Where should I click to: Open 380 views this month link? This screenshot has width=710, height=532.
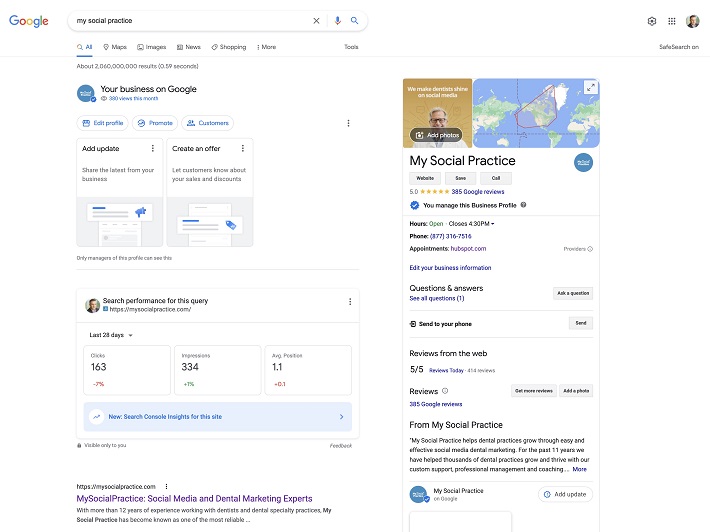point(134,98)
